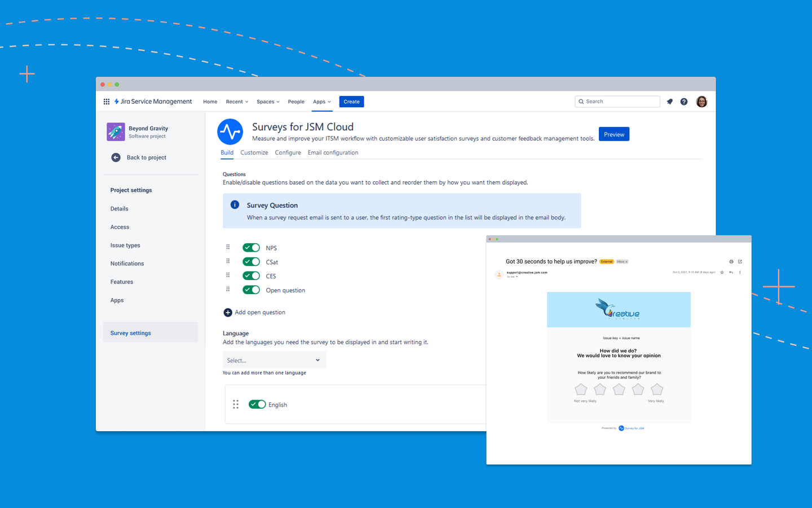Image resolution: width=812 pixels, height=508 pixels.
Task: Select the second rating star in the email
Action: [x=600, y=389]
